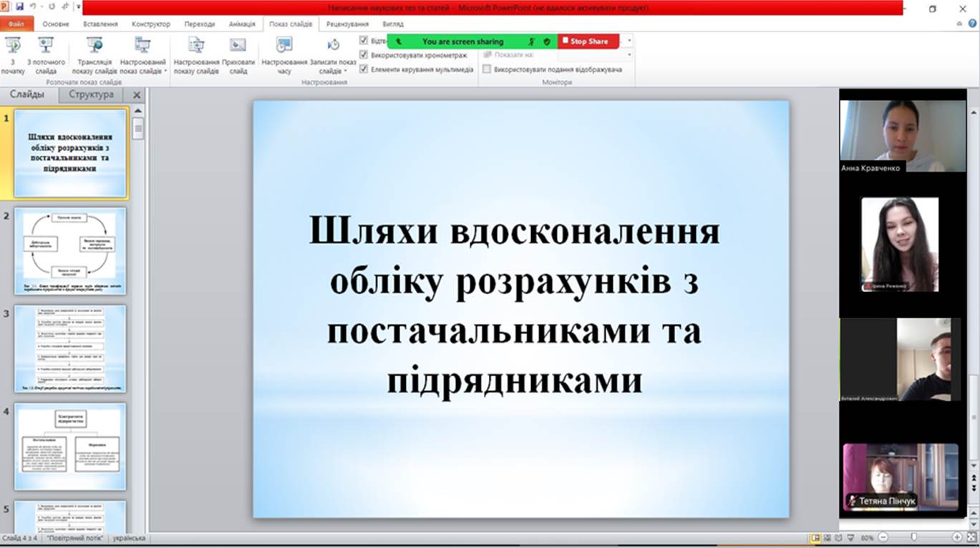980x548 pixels.
Task: Open the Конструктор ribbon tab
Action: 151,24
